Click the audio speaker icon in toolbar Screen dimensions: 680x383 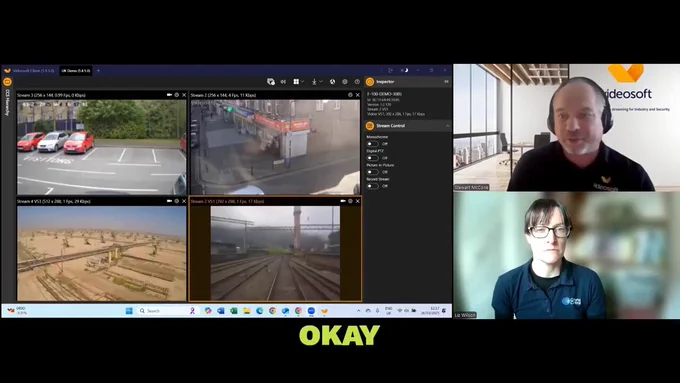tap(283, 82)
